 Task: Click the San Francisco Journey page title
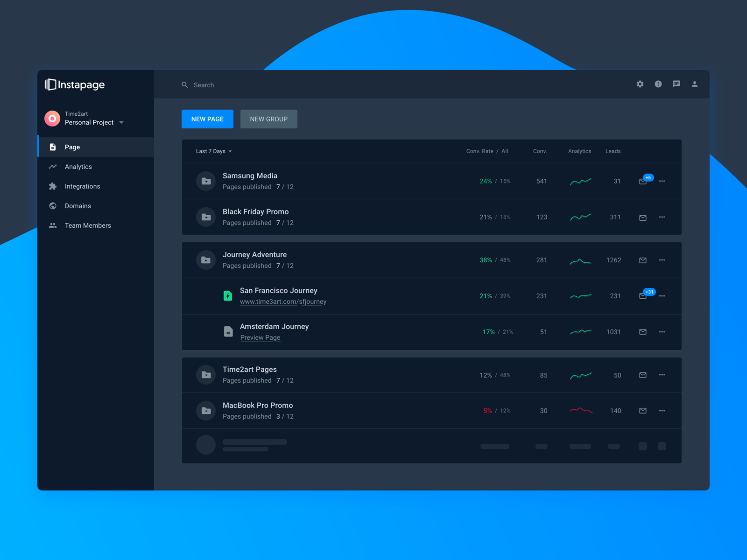coord(279,291)
